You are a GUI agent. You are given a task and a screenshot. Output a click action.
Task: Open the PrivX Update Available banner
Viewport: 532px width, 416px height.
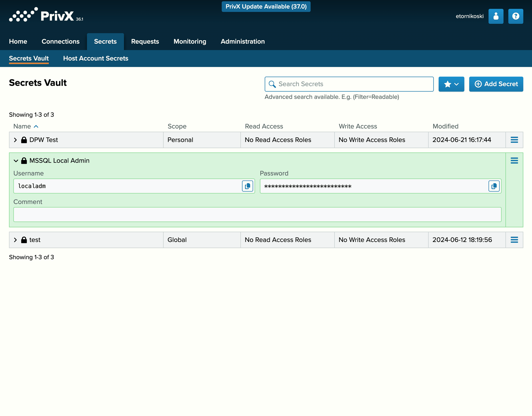click(266, 6)
